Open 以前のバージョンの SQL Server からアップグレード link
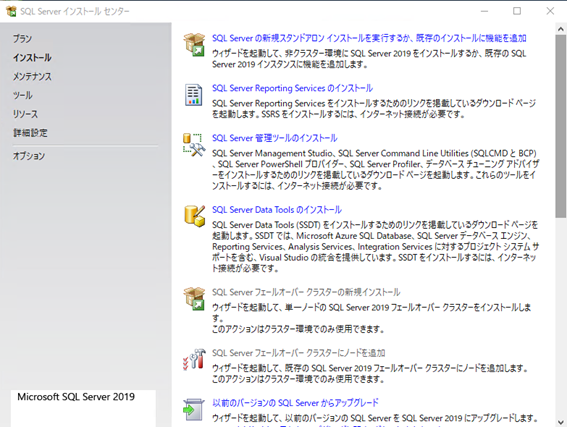 pos(295,402)
